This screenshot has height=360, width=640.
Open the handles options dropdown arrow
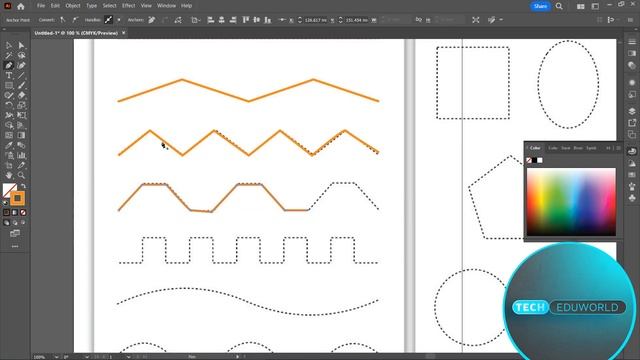click(119, 20)
